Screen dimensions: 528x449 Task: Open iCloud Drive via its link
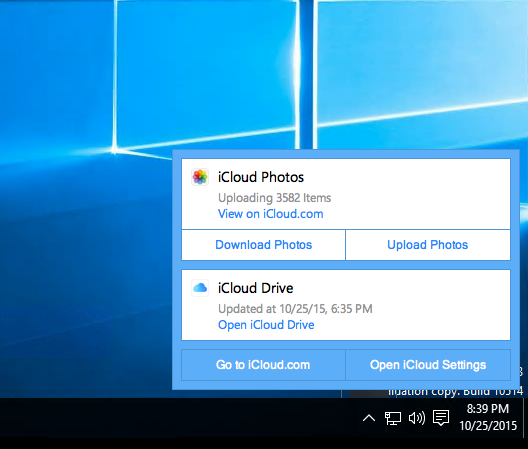266,325
